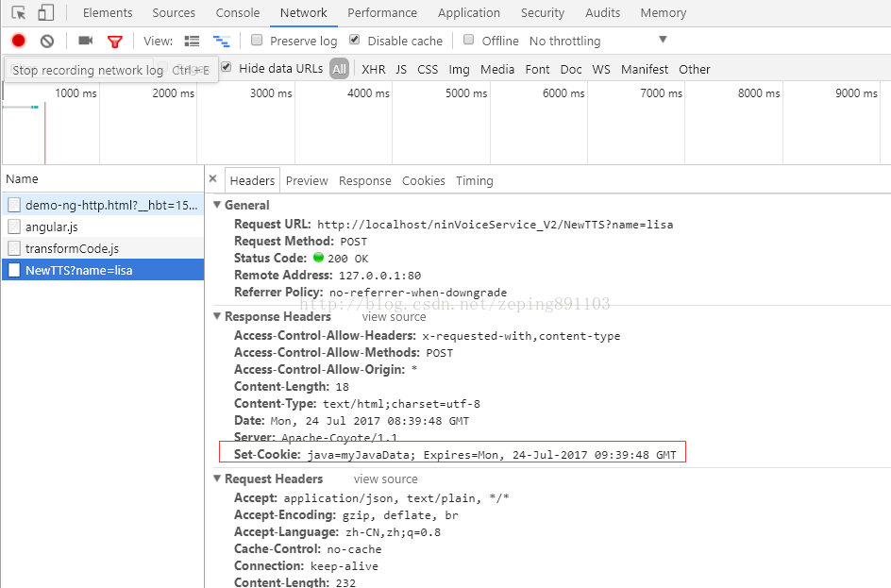The height and width of the screenshot is (588, 891).
Task: Collapse the General section
Action: [217, 205]
